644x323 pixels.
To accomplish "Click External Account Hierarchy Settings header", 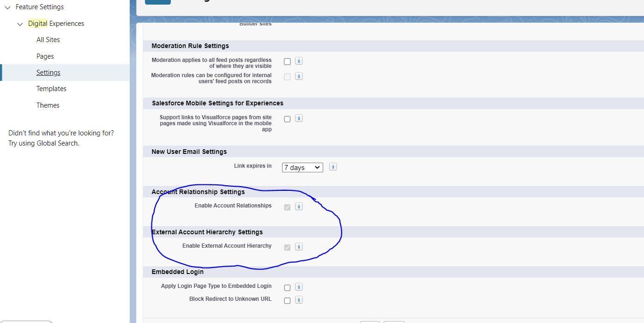I will pos(207,232).
